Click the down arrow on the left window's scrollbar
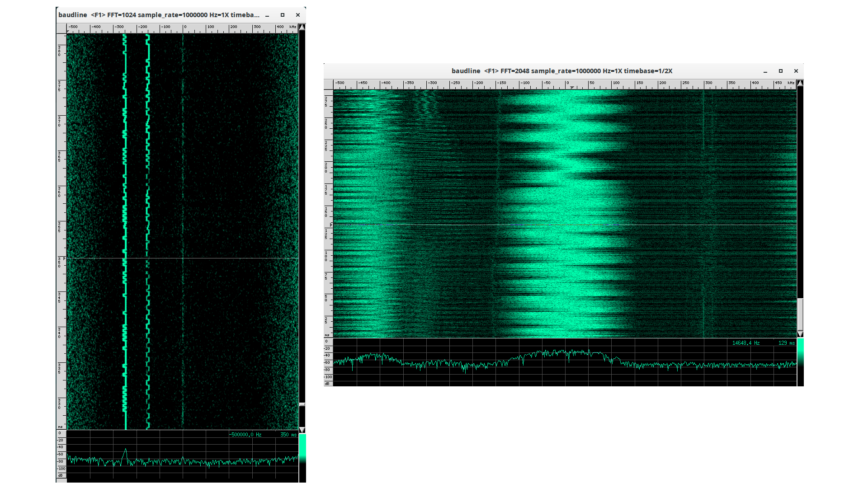The width and height of the screenshot is (868, 488). (302, 429)
